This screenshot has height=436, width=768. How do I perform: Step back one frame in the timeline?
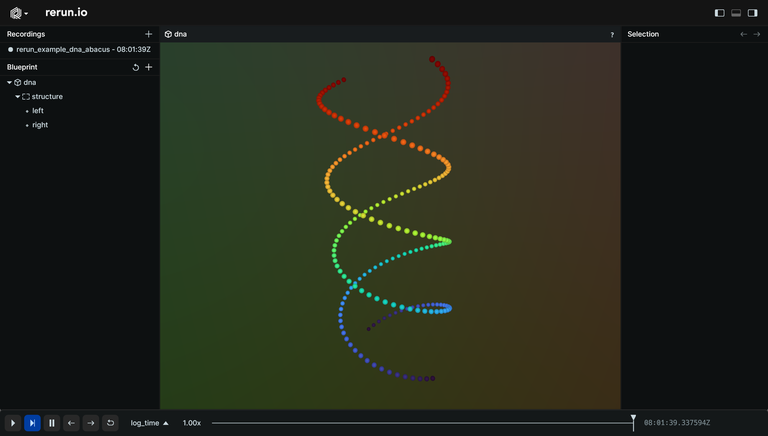tap(71, 423)
